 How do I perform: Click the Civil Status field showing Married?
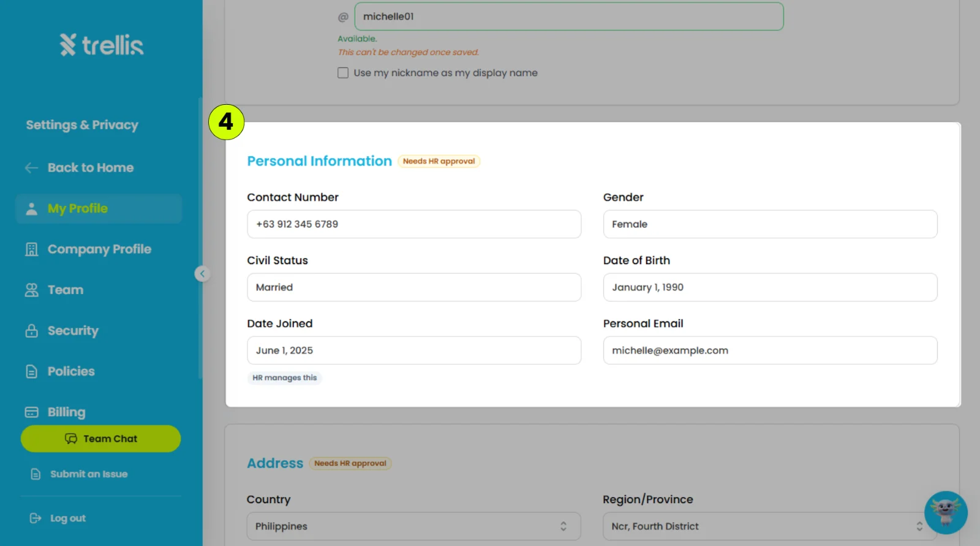(x=414, y=287)
